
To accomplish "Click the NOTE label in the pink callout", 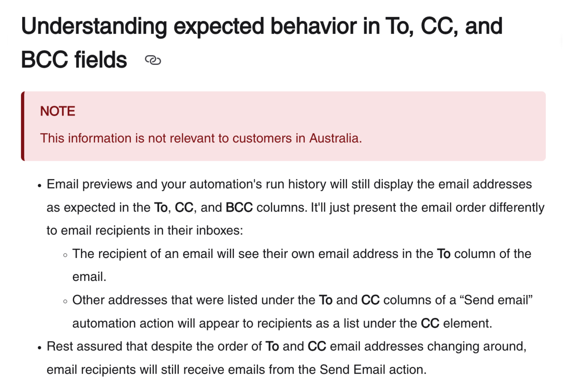I will click(x=57, y=111).
